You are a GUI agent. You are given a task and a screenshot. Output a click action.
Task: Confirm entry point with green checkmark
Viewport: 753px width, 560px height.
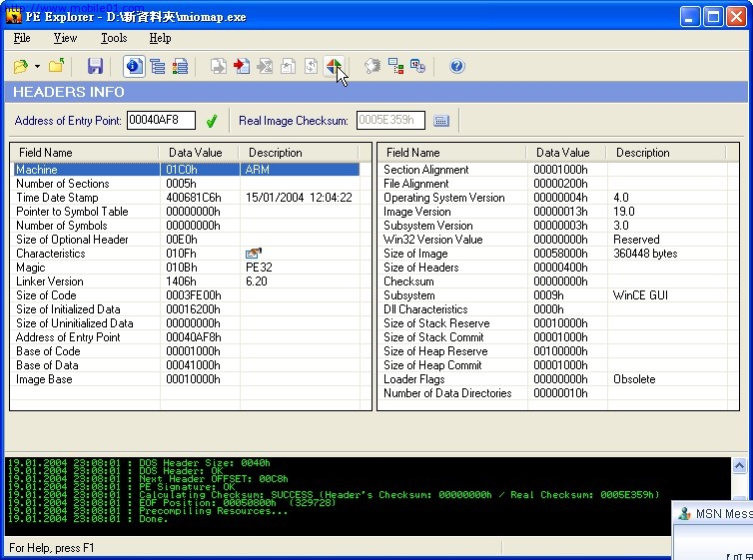[x=212, y=121]
